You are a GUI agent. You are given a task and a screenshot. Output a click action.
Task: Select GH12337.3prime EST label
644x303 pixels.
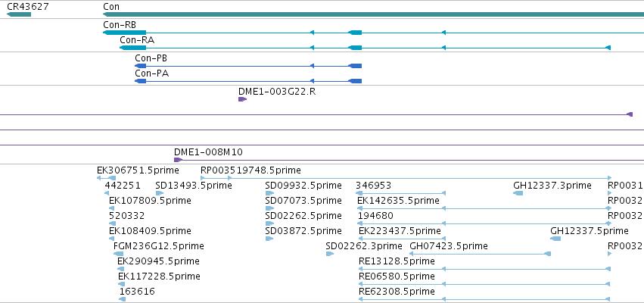pos(552,186)
